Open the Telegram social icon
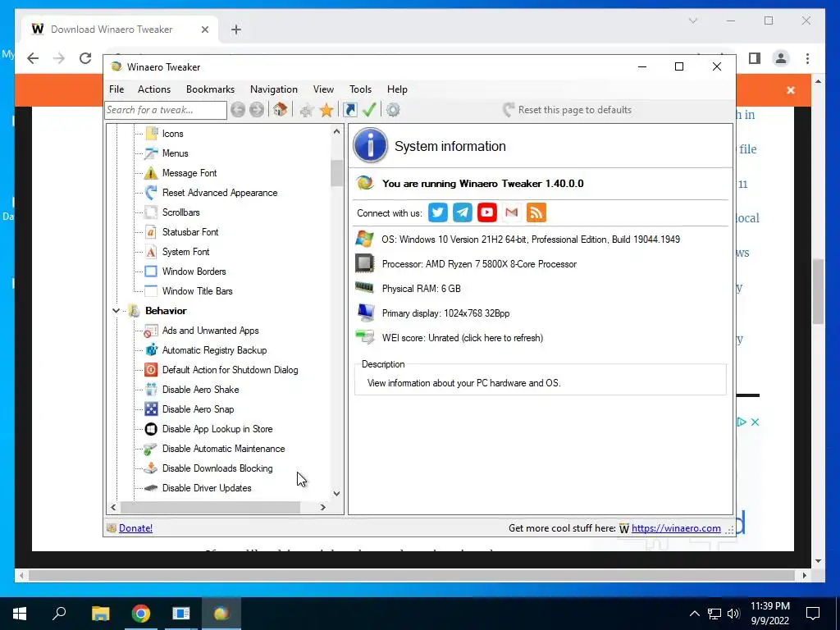Viewport: 840px width, 630px height. point(463,212)
